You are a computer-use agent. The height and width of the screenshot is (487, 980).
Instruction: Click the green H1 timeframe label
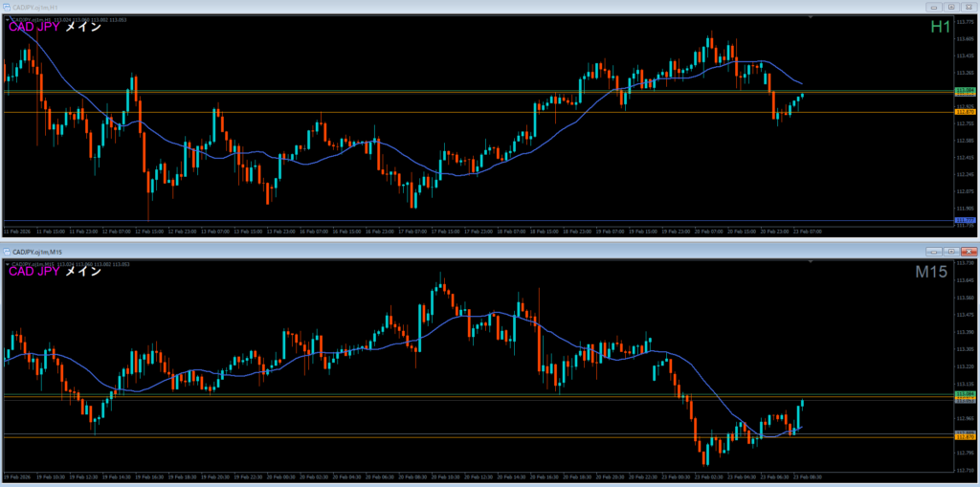(940, 28)
